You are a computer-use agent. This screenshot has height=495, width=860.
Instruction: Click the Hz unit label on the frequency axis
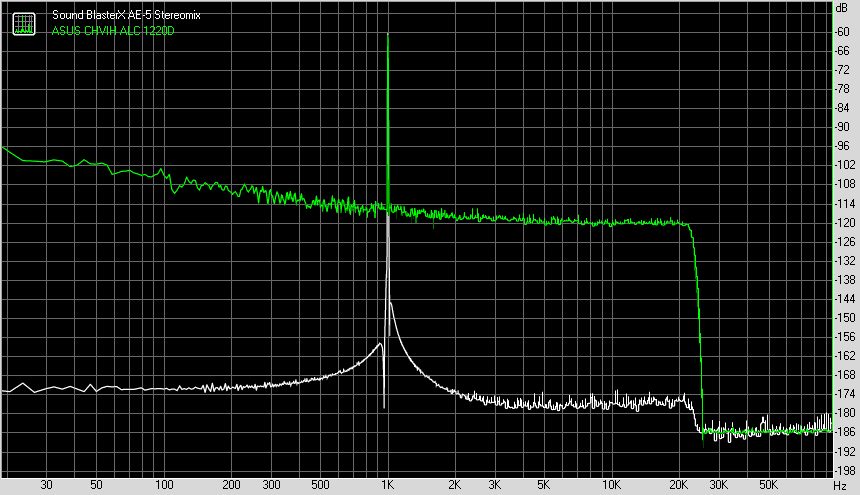pos(840,486)
